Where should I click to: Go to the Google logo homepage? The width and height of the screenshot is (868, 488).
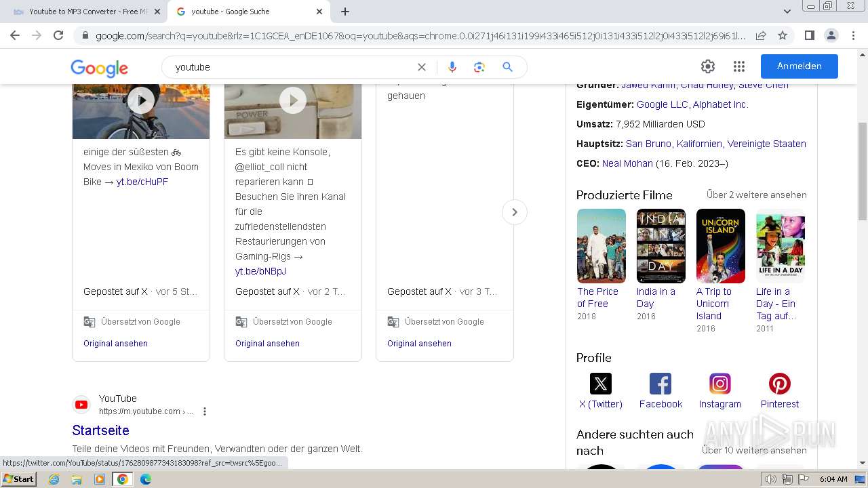click(x=99, y=68)
